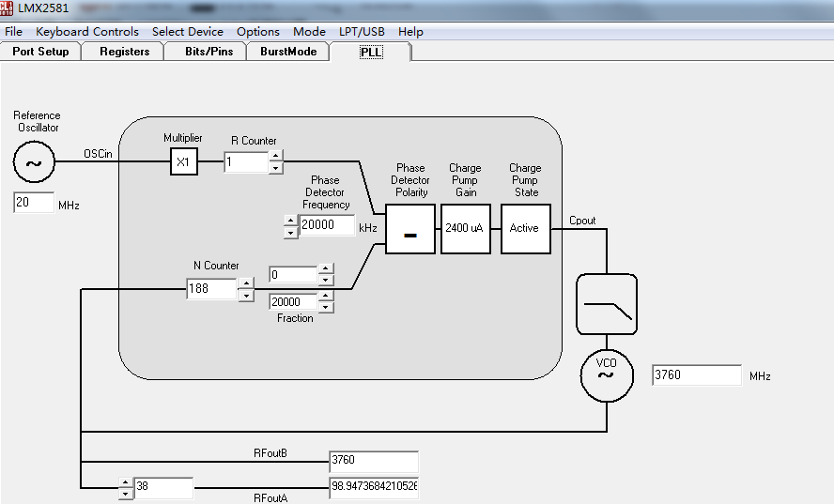This screenshot has height=504, width=834.
Task: Increase the R Counter value with up arrow
Action: 275,156
